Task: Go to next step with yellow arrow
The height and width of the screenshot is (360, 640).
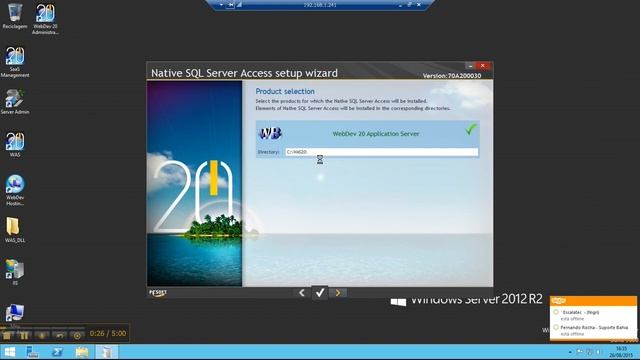Action: (338, 293)
